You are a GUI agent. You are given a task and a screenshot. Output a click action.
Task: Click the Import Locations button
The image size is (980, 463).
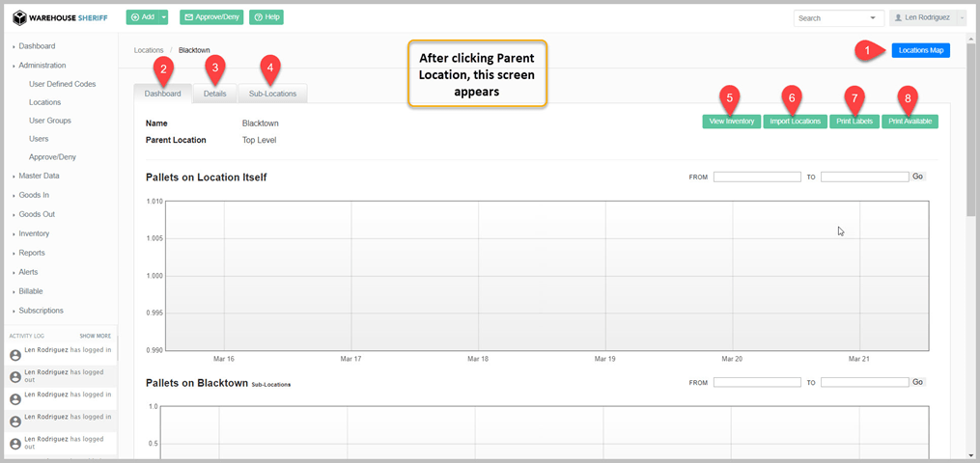pos(795,122)
